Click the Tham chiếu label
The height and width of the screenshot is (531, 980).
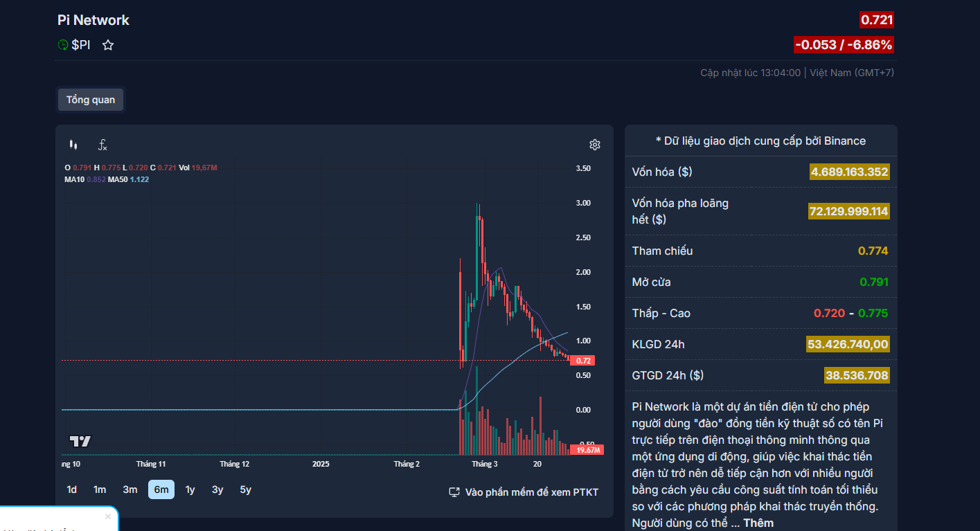point(662,251)
